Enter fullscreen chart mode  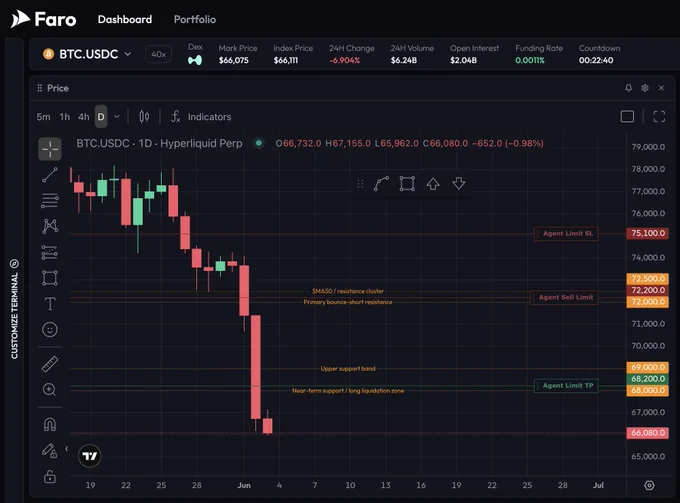click(659, 117)
